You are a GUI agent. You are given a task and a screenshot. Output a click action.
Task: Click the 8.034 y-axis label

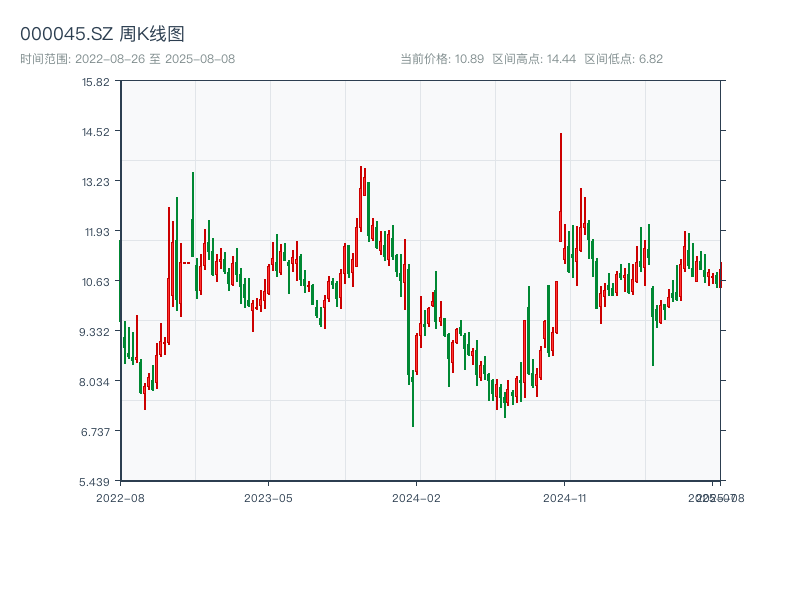click(x=94, y=382)
